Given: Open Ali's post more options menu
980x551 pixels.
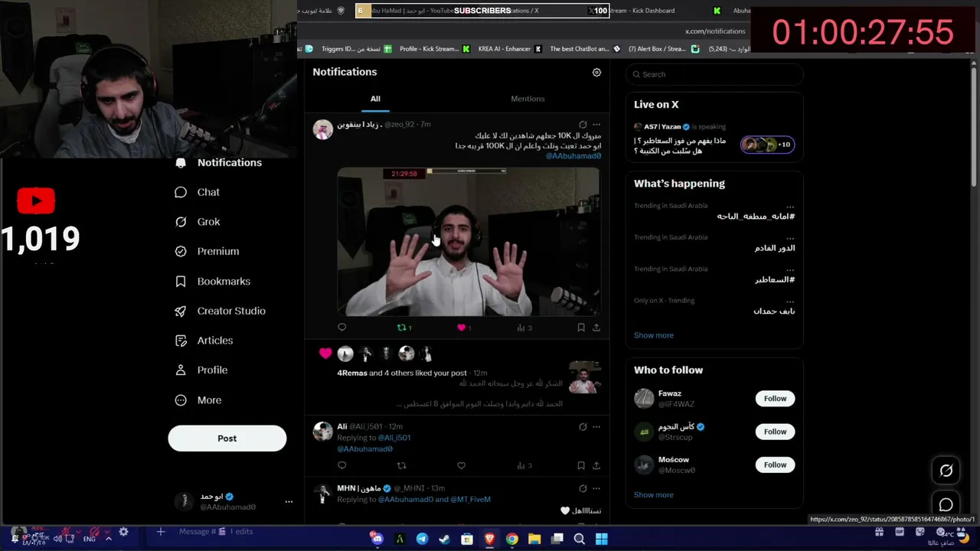Looking at the screenshot, I should click(596, 427).
